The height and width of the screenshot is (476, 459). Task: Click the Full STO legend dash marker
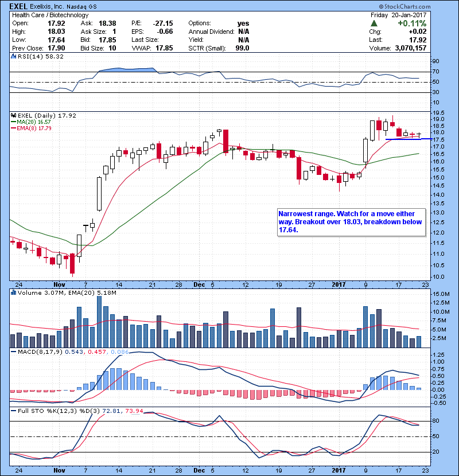(x=13, y=411)
